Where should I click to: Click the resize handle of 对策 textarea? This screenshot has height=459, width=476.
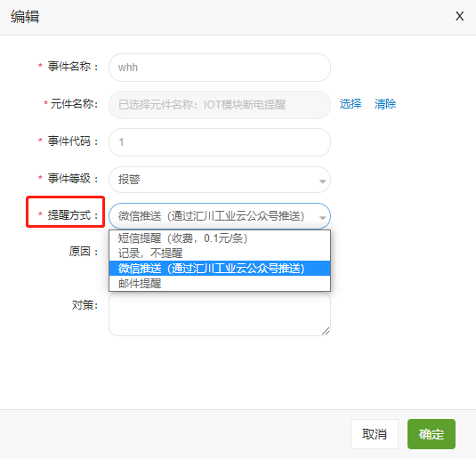(326, 331)
